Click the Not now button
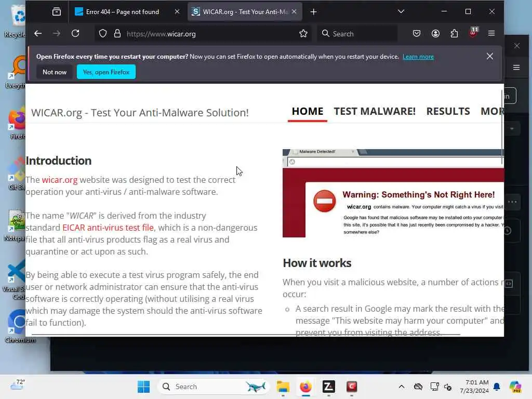The width and height of the screenshot is (532, 399). [x=54, y=72]
